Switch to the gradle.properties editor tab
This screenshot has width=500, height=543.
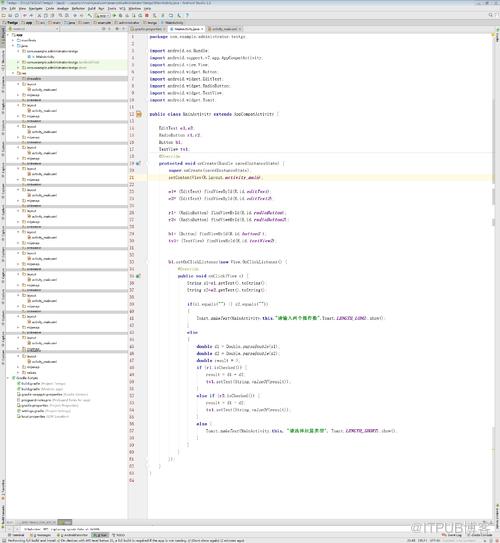[x=148, y=29]
